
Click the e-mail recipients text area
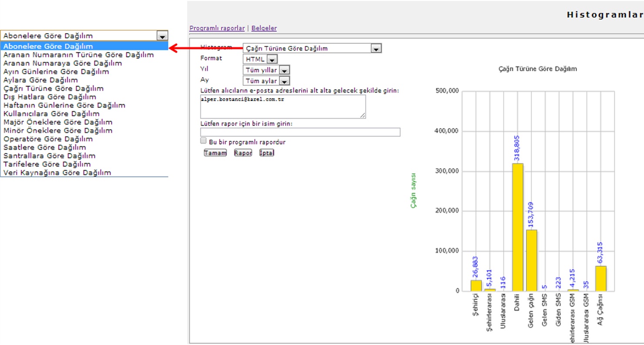point(282,107)
